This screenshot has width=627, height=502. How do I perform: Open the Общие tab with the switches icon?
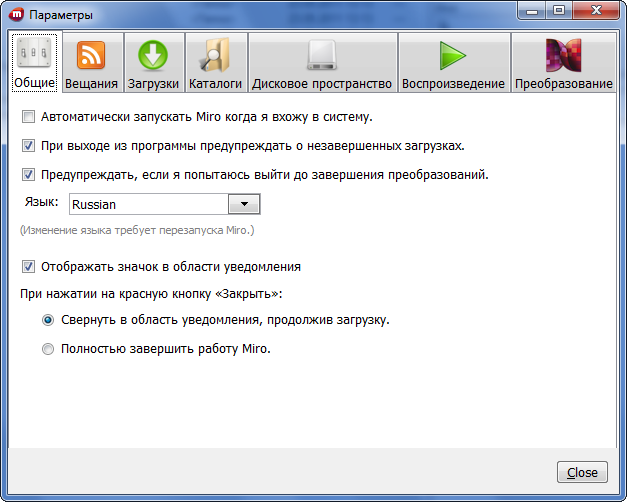35,62
